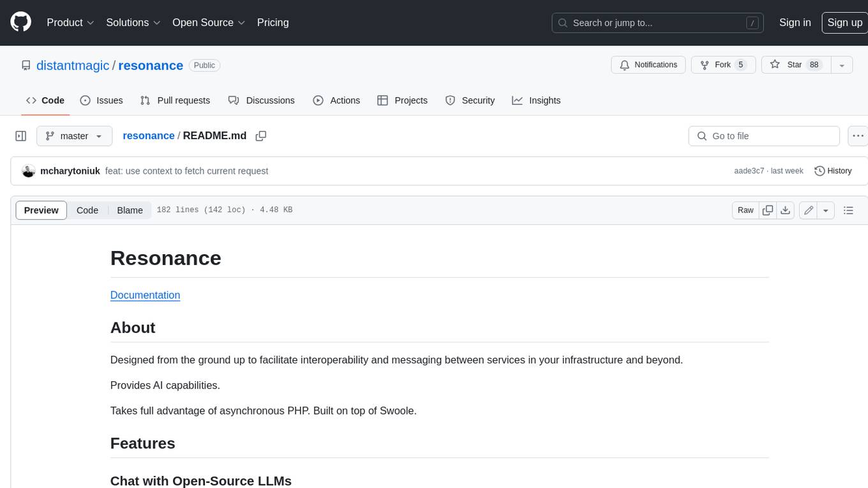
Task: Copy the file path icon
Action: pyautogui.click(x=260, y=135)
